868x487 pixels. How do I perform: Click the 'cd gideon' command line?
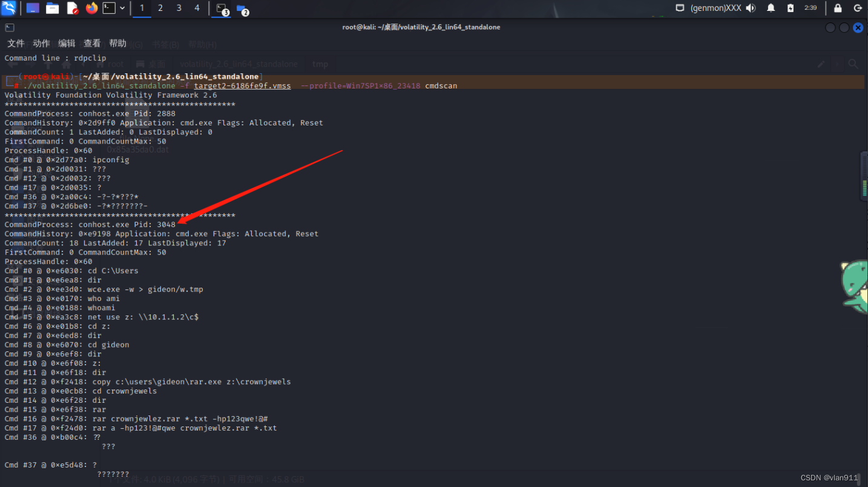[x=67, y=345]
